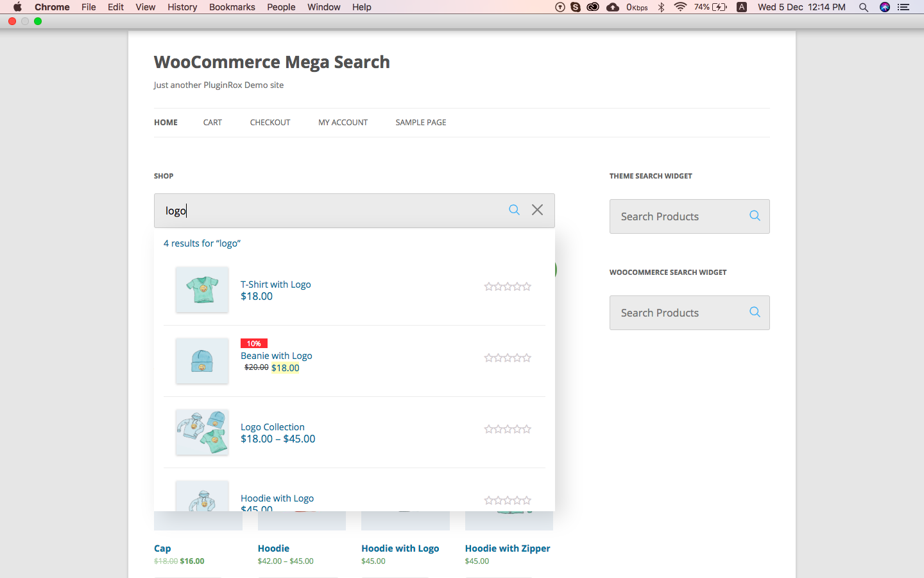The image size is (924, 578).
Task: Click the Siri icon in menu bar
Action: [885, 7]
